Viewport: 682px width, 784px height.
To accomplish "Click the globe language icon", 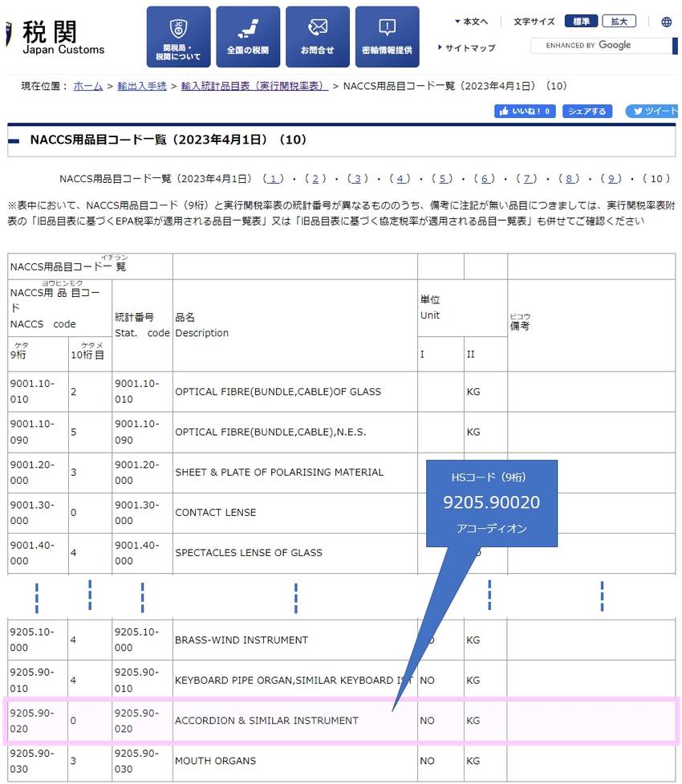I will pyautogui.click(x=666, y=22).
